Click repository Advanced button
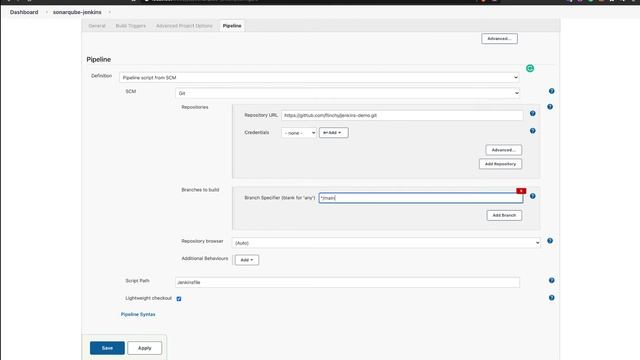The height and width of the screenshot is (360, 640). [503, 150]
